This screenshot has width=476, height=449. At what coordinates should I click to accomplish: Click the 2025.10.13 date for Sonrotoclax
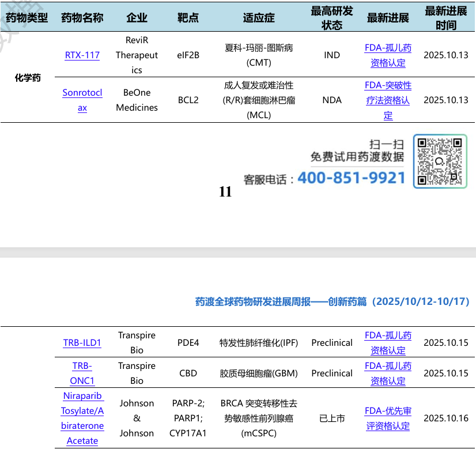[446, 100]
